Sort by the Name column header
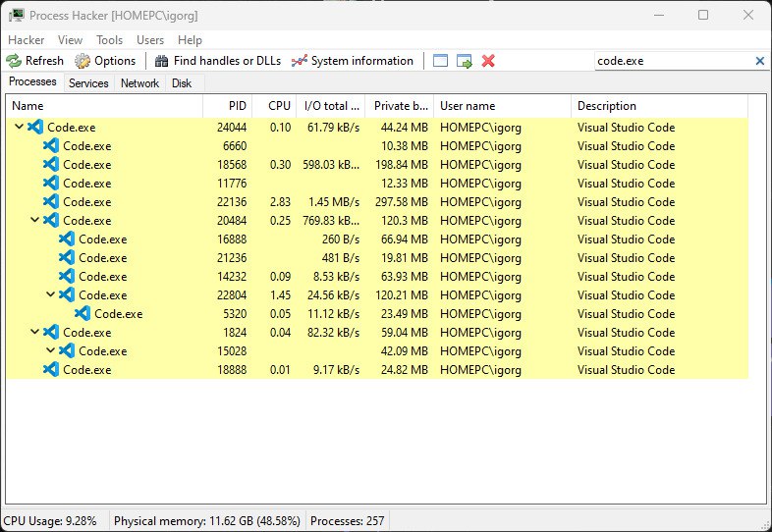772x532 pixels. (x=104, y=106)
